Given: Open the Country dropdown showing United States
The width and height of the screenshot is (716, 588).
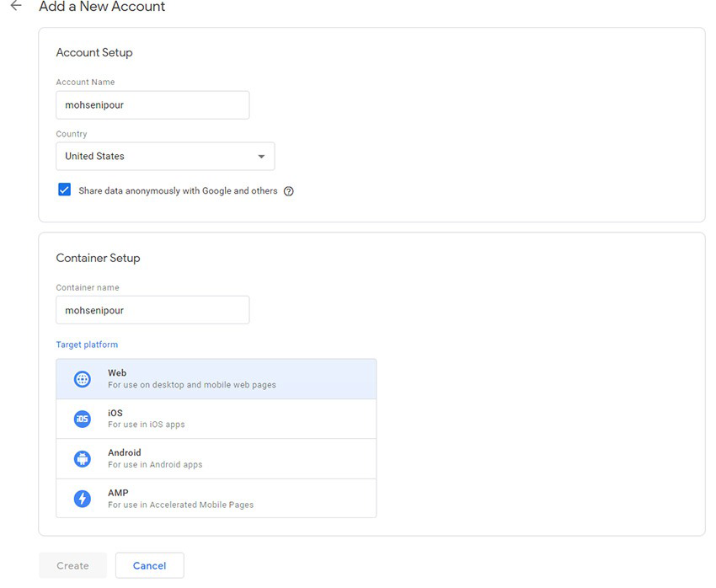Looking at the screenshot, I should coord(165,156).
